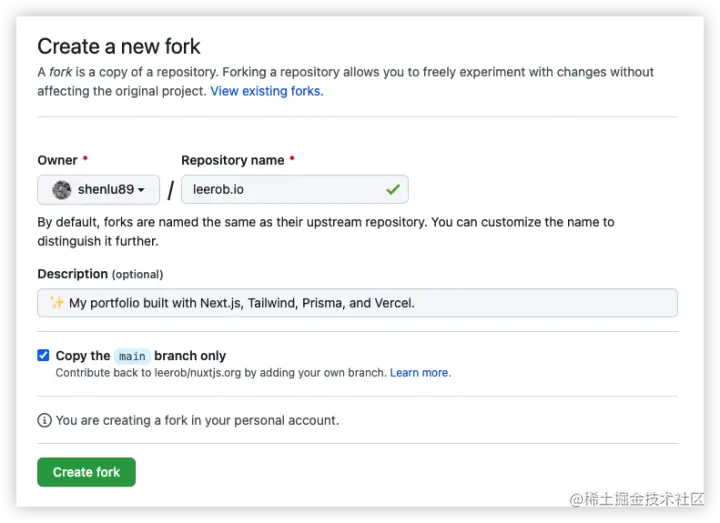Click the 'By default, forks are named' help text

point(326,231)
